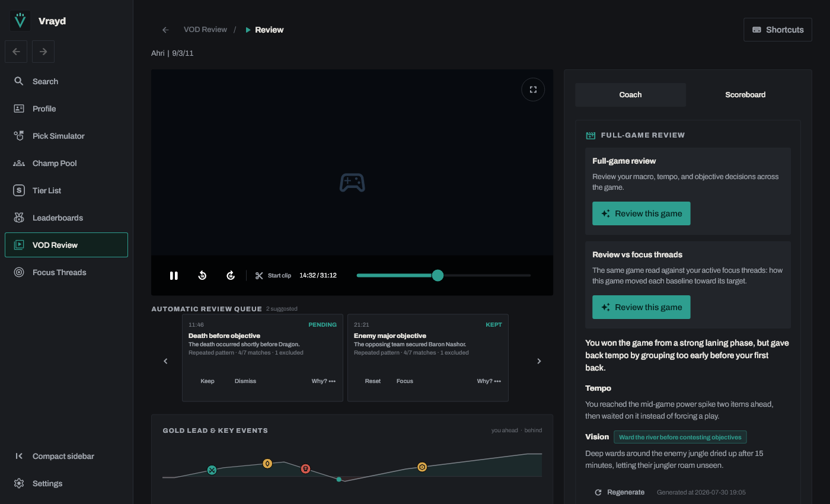The image size is (830, 504).
Task: Focus the Enemy major objective card
Action: pos(405,381)
